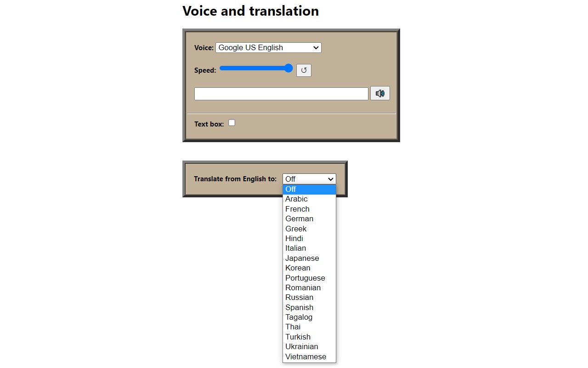Image resolution: width=588 pixels, height=368 pixels.
Task: Pick Ukrainian from the language options
Action: 301,347
